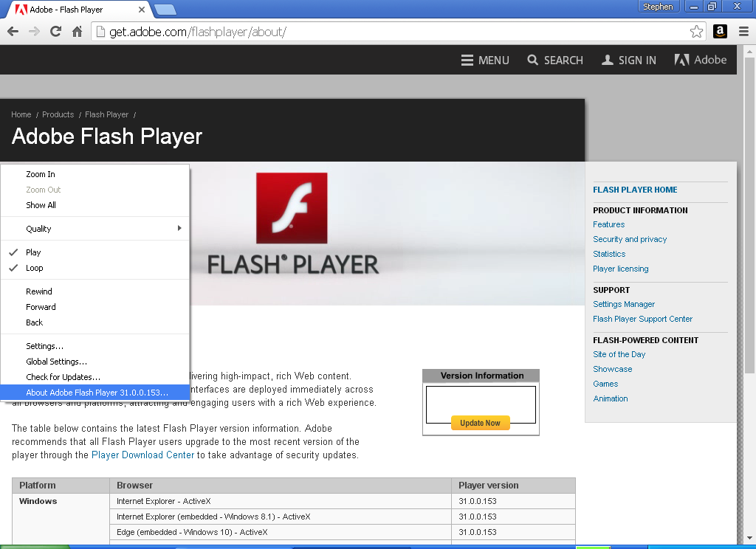The image size is (756, 549).
Task: Open the Settings Manager link
Action: coord(624,304)
